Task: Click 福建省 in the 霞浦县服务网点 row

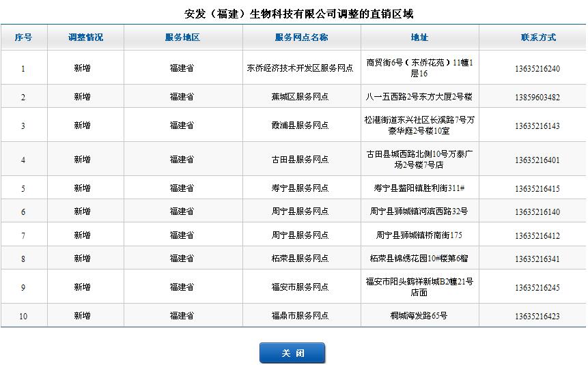Action: pyautogui.click(x=182, y=125)
